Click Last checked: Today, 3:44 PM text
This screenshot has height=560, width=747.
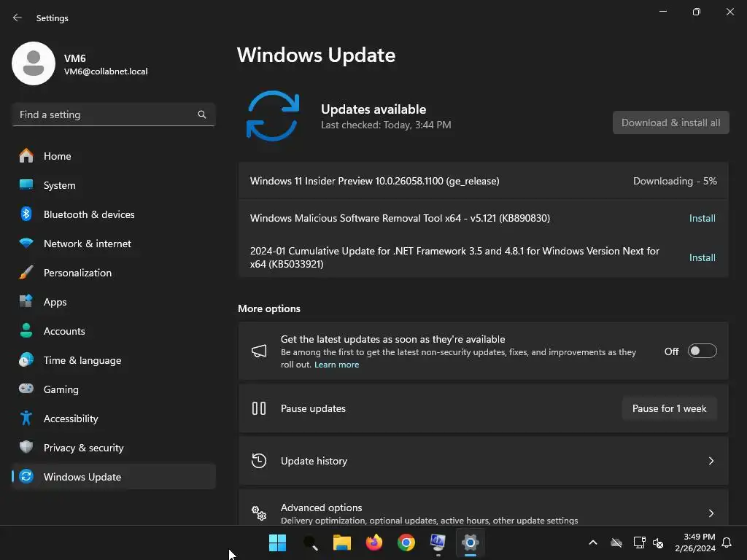(x=386, y=125)
